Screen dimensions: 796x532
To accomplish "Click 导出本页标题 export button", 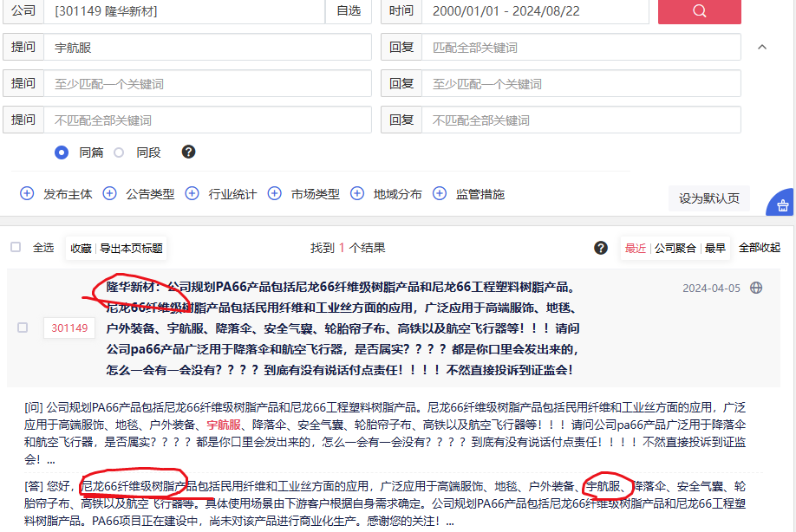I will (x=131, y=248).
